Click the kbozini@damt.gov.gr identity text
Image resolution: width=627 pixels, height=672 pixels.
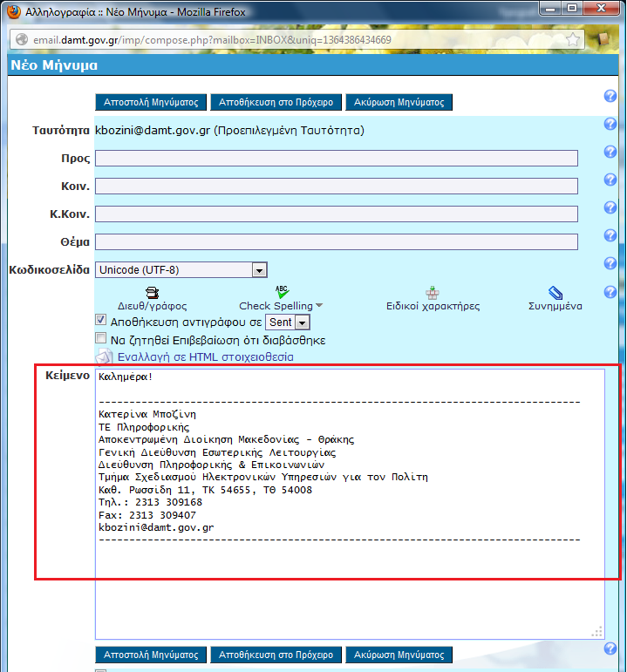tap(153, 130)
